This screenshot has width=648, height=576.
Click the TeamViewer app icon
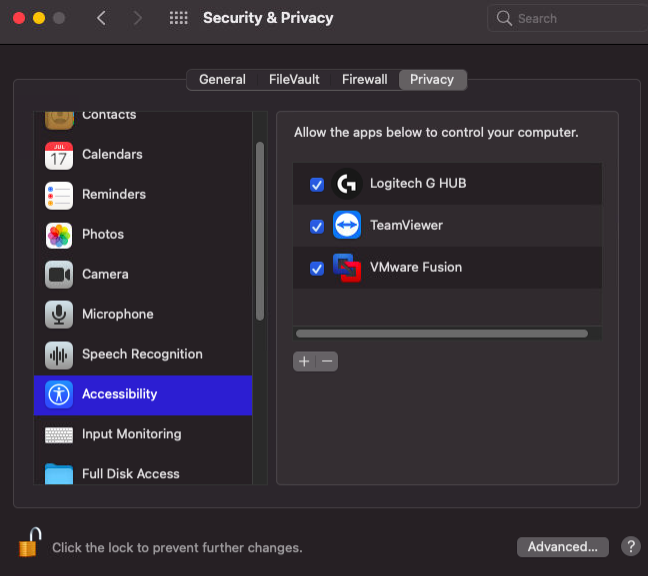coord(347,225)
